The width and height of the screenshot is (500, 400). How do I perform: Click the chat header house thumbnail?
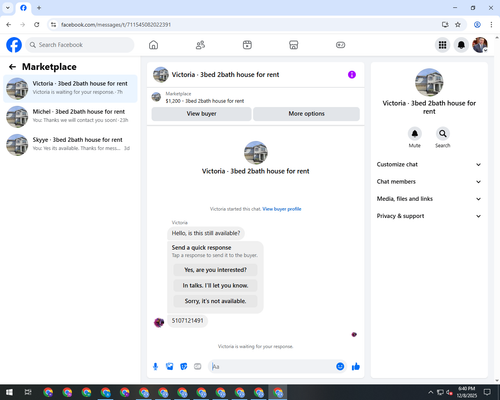tap(161, 75)
